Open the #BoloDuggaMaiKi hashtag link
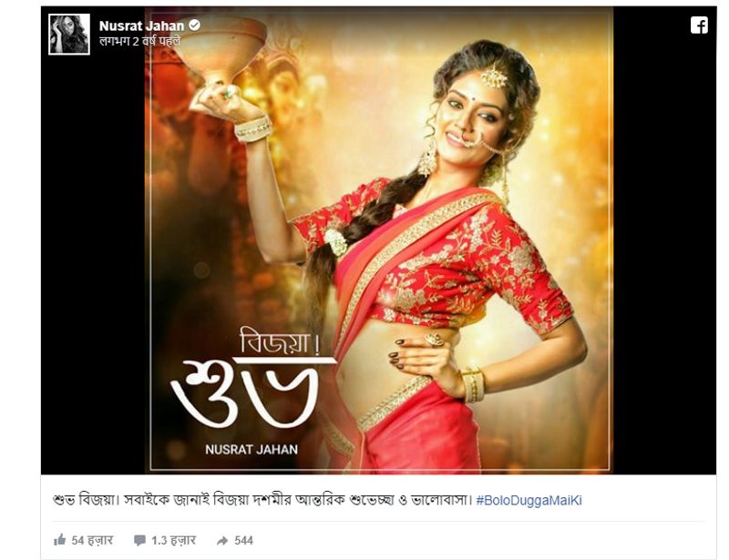The width and height of the screenshot is (729, 560). (529, 501)
